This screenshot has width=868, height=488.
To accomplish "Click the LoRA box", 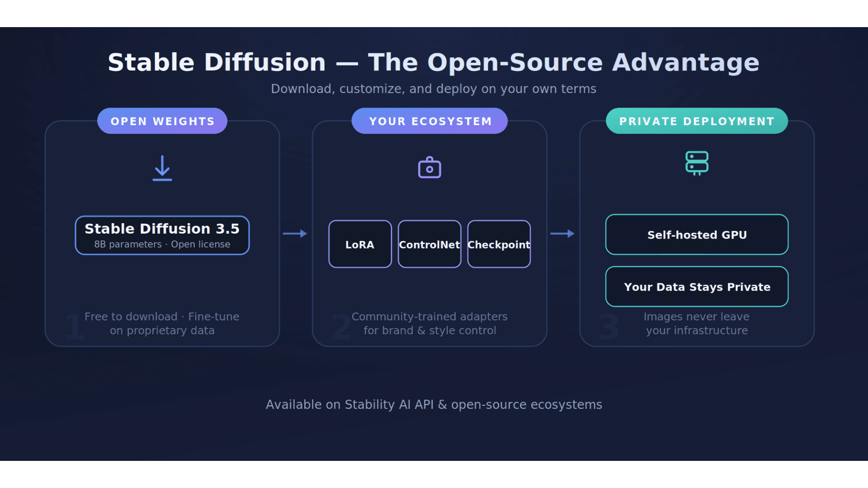I will coord(360,244).
